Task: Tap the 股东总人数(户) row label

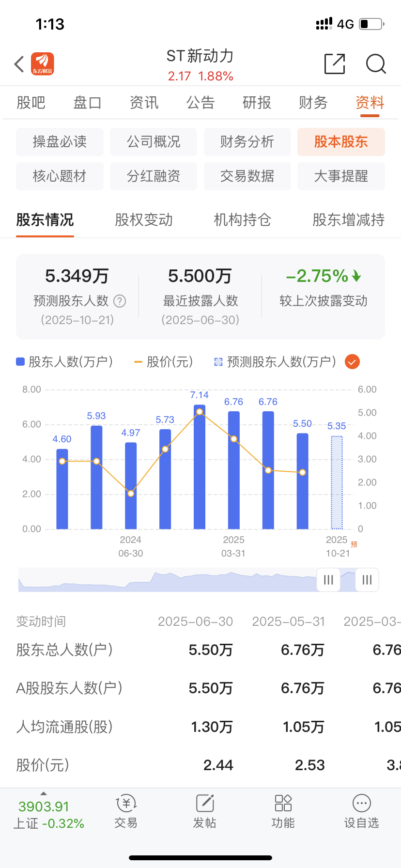Action: [64, 650]
